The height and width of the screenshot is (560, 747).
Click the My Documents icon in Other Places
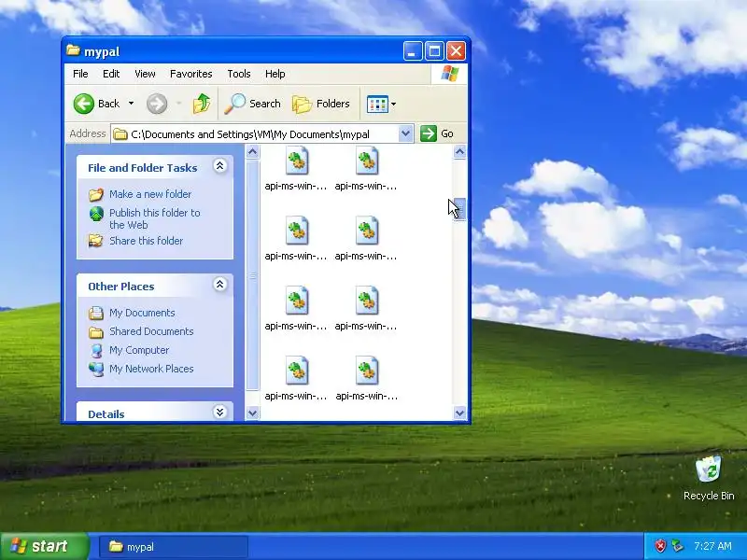96,313
